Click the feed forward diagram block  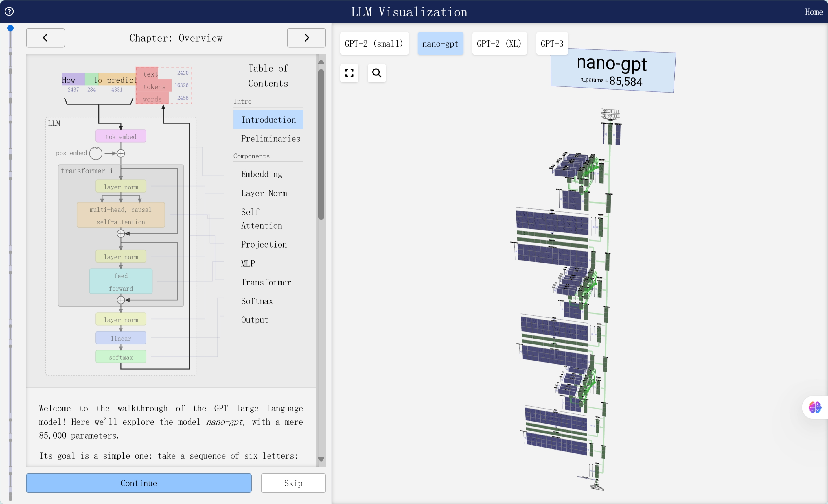click(x=121, y=282)
